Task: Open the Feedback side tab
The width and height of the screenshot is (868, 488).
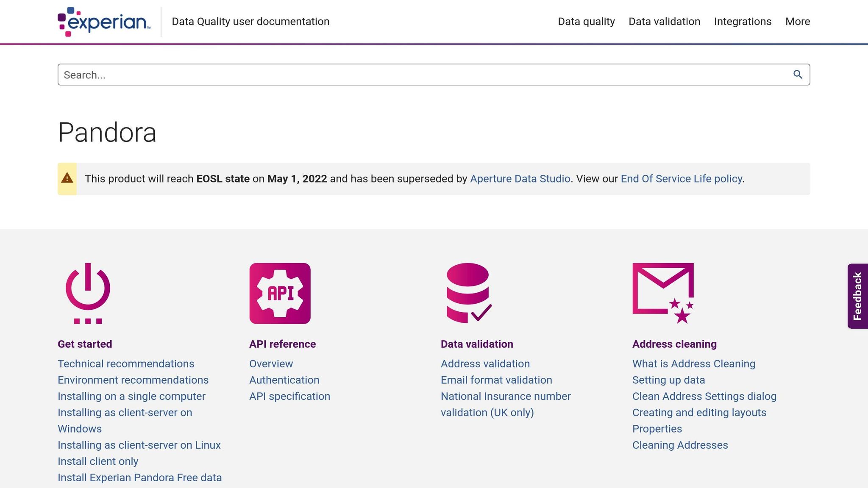Action: (857, 296)
